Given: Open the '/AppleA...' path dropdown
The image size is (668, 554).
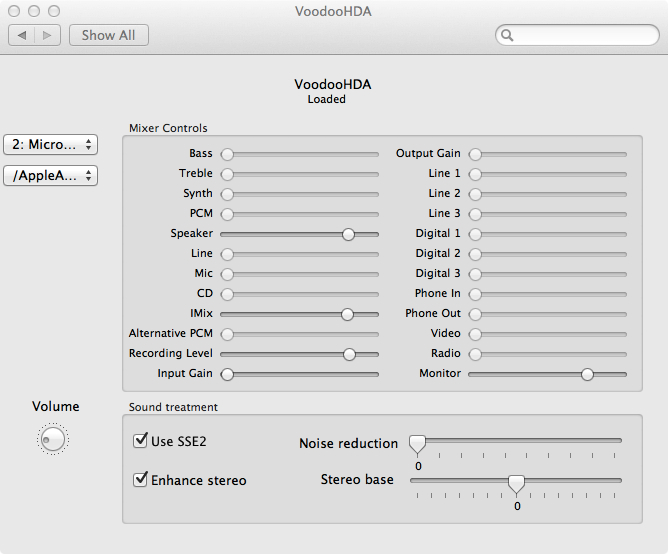Looking at the screenshot, I should click(50, 175).
